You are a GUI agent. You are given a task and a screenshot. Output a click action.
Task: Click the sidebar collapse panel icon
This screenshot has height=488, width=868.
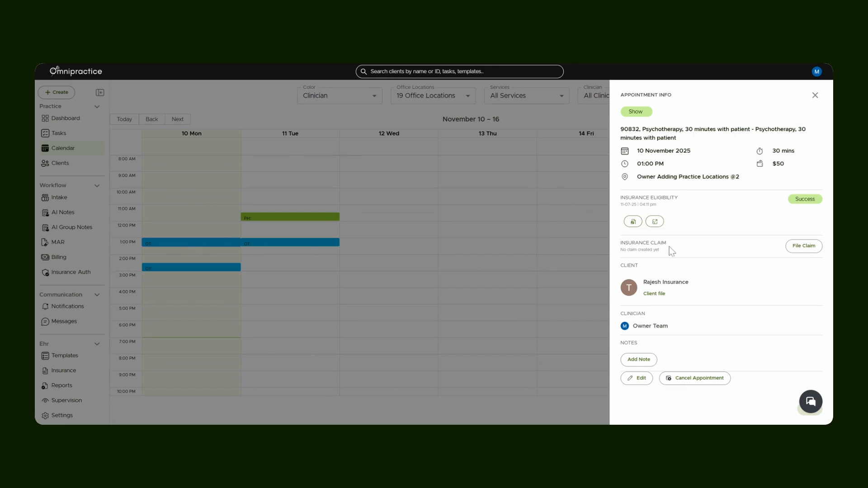[100, 93]
